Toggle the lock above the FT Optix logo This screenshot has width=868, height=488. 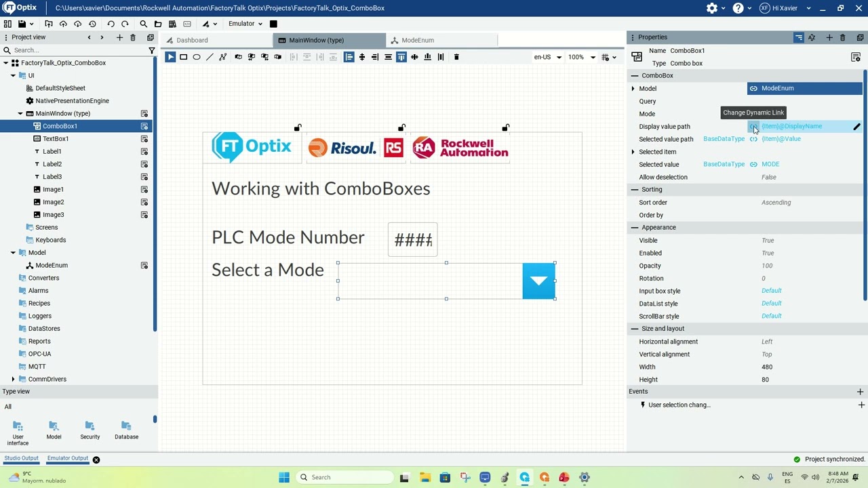pos(298,127)
